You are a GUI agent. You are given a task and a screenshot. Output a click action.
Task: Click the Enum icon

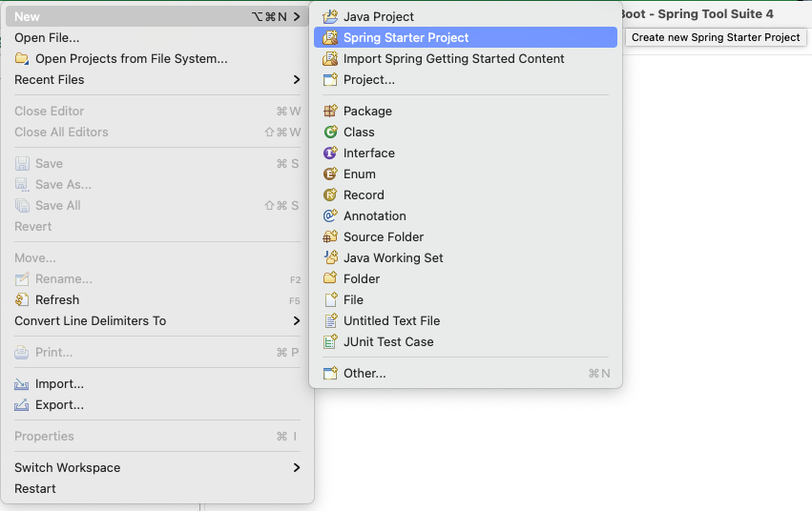(x=330, y=174)
